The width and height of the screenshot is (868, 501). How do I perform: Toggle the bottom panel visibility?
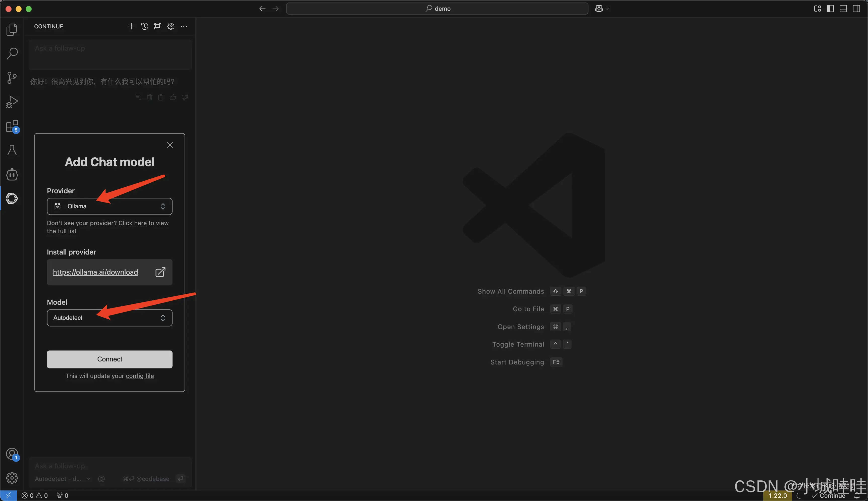click(843, 9)
